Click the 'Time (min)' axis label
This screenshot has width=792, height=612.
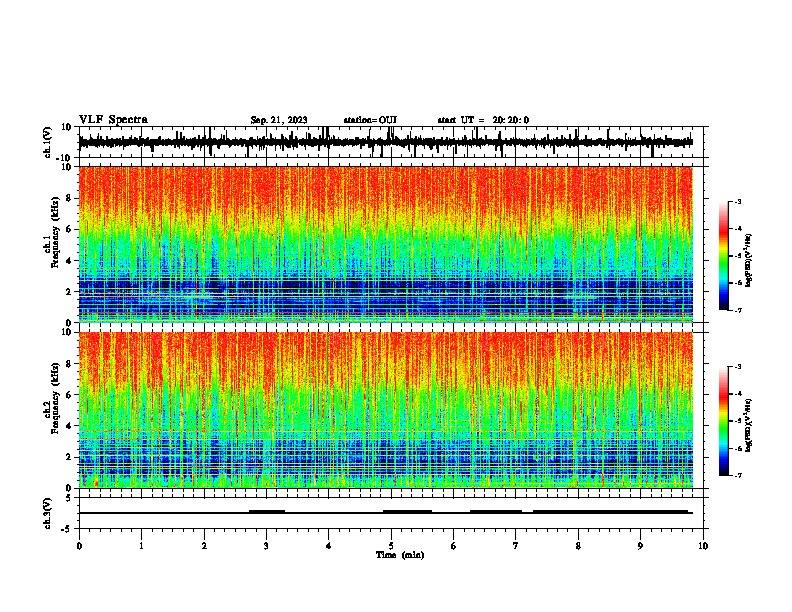pos(400,555)
